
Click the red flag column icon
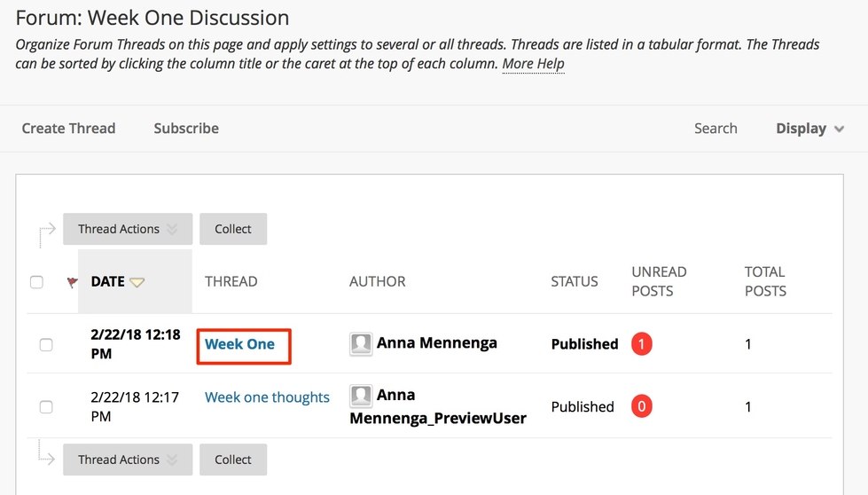73,282
